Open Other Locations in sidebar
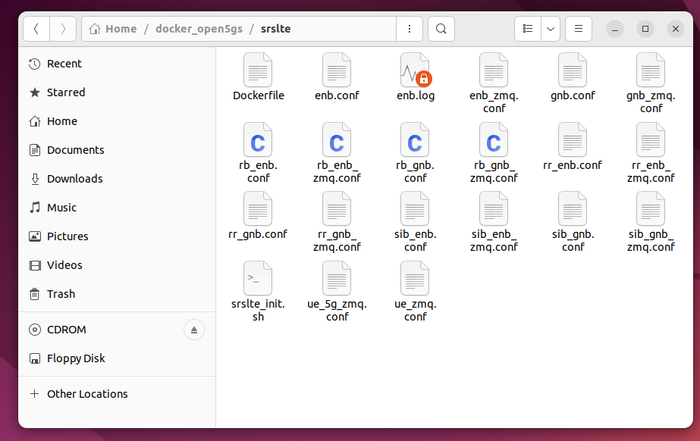 coord(87,394)
